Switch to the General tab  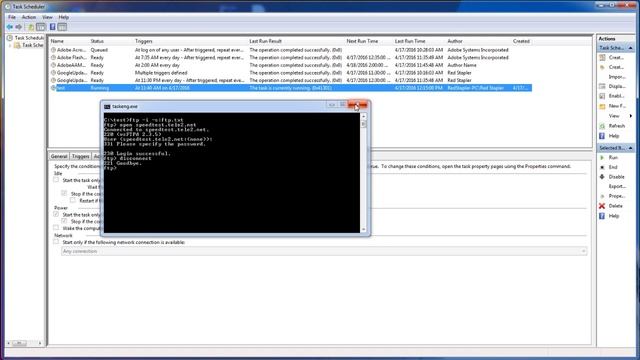[x=59, y=156]
